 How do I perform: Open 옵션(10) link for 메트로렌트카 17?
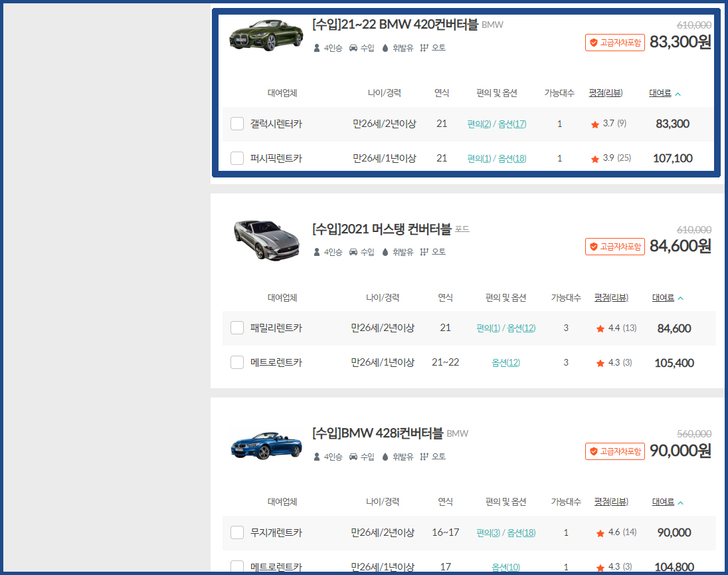(506, 566)
